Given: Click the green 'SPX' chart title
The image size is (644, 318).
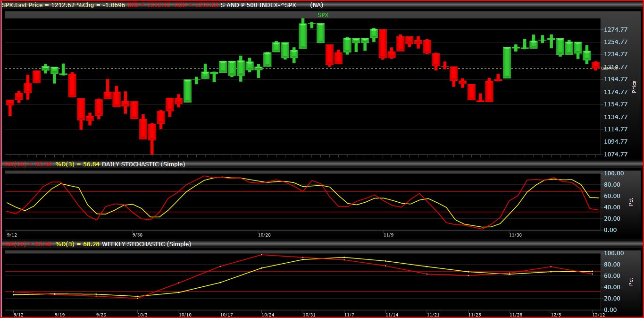Looking at the screenshot, I should click(323, 15).
